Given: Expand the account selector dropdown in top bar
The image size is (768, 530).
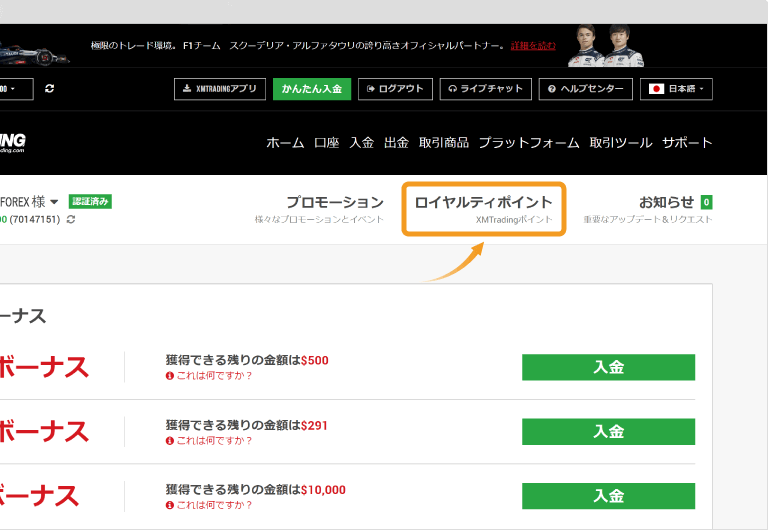Looking at the screenshot, I should [15, 89].
